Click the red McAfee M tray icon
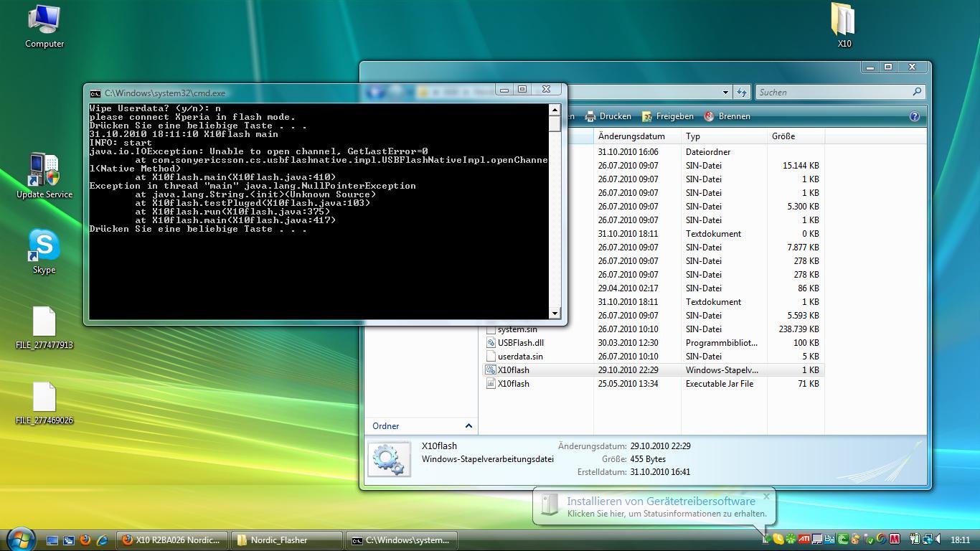The image size is (980, 551). [x=895, y=539]
